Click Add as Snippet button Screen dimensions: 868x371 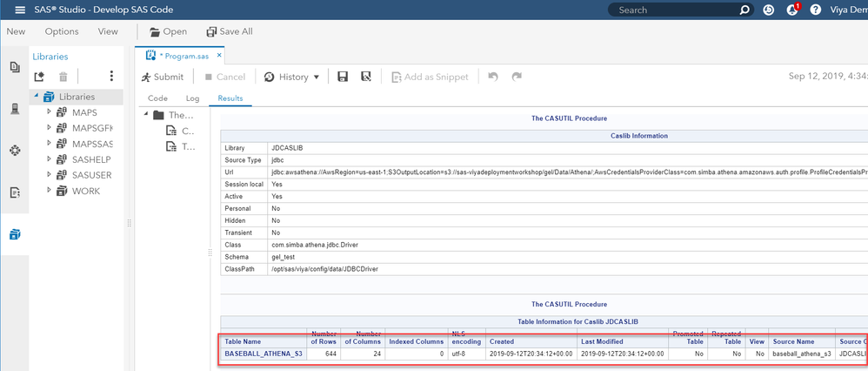point(431,78)
